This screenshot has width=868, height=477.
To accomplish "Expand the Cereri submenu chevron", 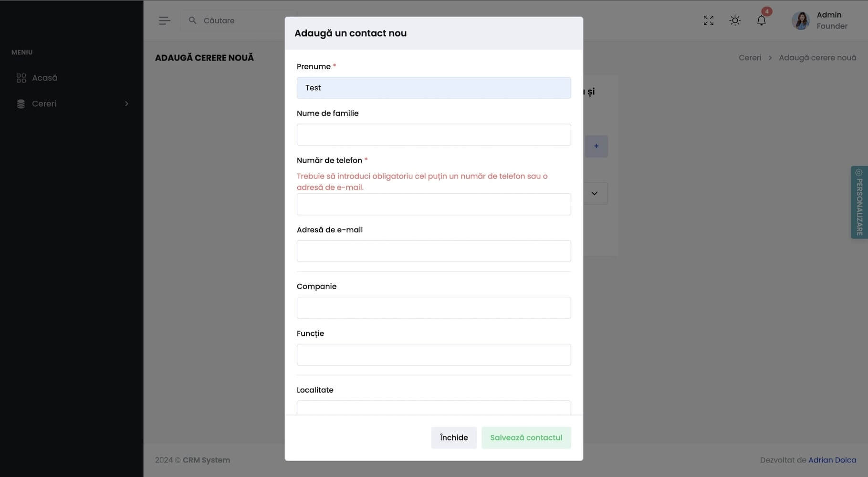I will point(126,104).
